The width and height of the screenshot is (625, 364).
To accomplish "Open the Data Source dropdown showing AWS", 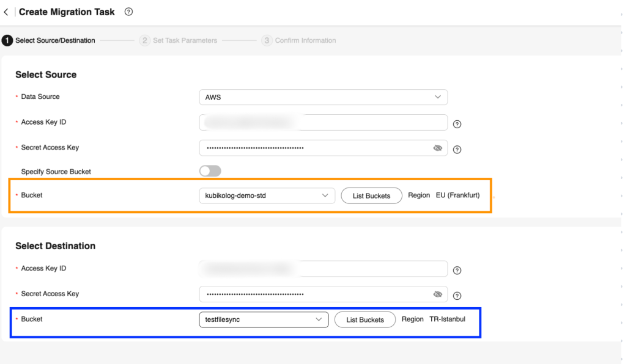I will point(323,97).
